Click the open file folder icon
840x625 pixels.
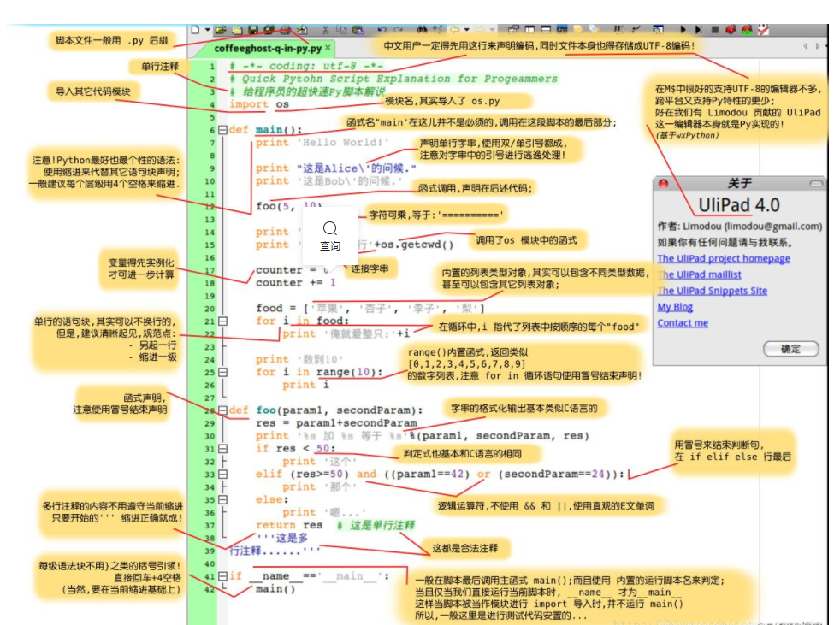click(221, 30)
